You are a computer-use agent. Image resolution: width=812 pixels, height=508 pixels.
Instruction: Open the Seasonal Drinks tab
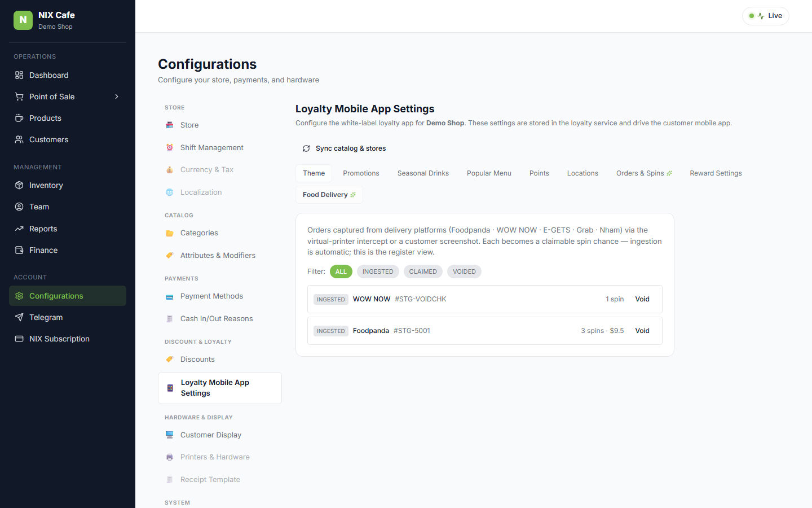423,173
